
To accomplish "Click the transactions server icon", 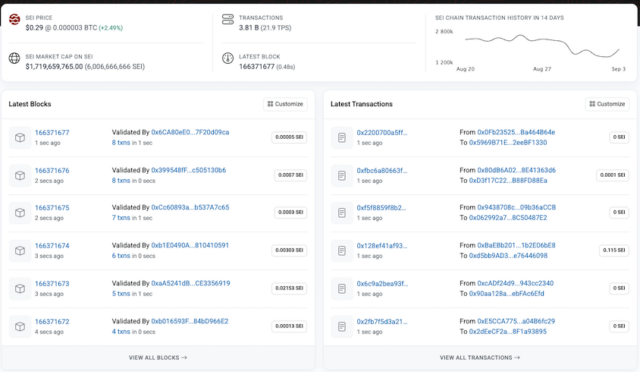I will coord(228,19).
